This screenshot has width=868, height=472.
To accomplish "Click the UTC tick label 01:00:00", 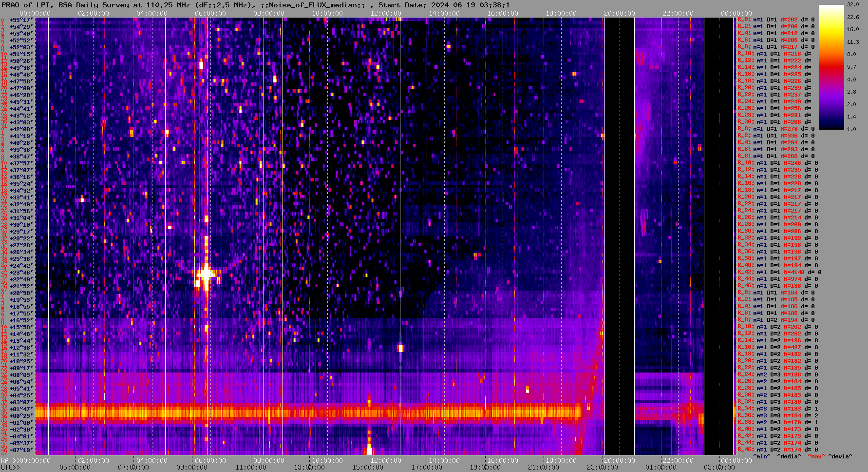I will tap(661, 467).
